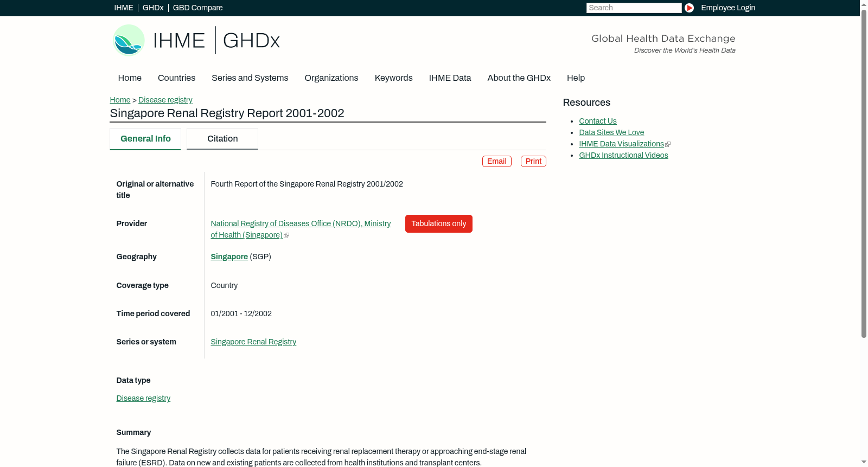Image resolution: width=868 pixels, height=467 pixels.
Task: Switch to the Citation tab
Action: click(222, 139)
